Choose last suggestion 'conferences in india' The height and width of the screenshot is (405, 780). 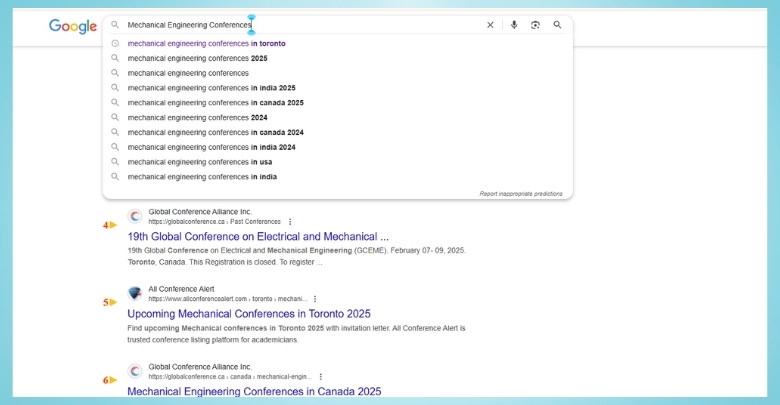(202, 177)
